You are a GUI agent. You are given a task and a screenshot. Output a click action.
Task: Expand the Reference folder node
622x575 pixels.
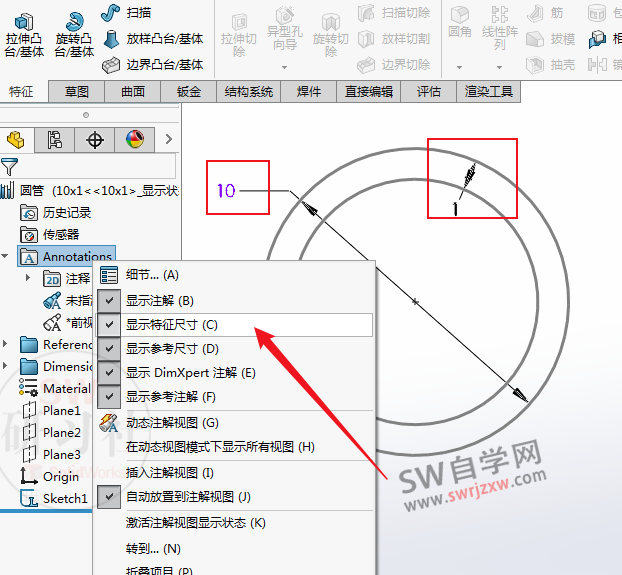pos(5,343)
